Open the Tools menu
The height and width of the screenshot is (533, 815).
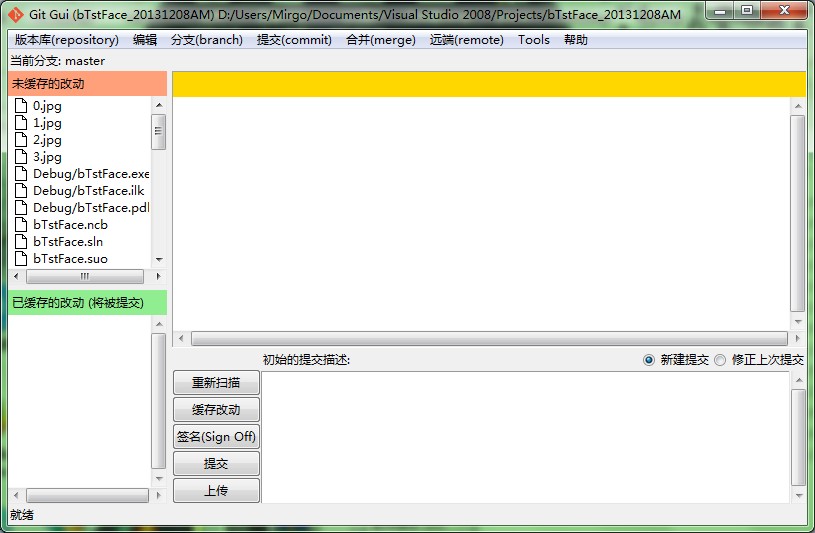(534, 40)
